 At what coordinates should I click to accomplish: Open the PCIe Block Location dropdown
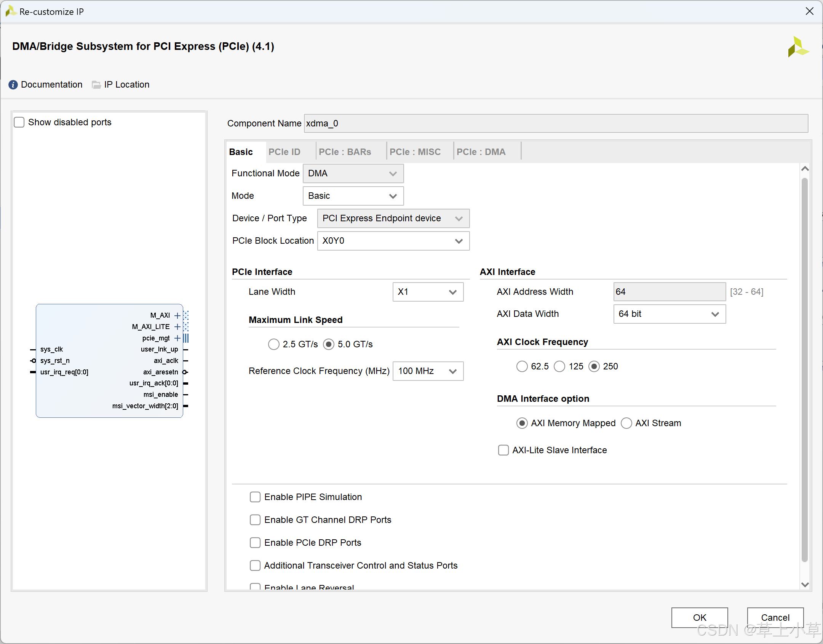pos(393,241)
